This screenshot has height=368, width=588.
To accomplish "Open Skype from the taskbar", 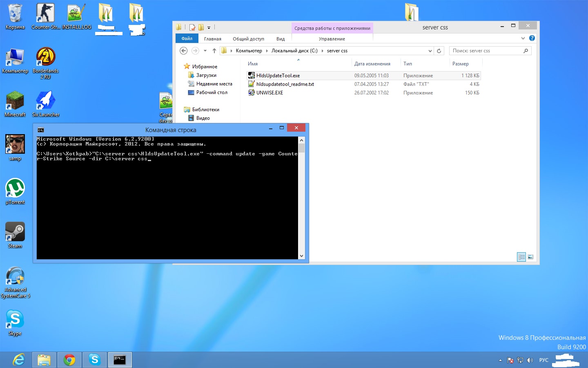I will (x=95, y=360).
